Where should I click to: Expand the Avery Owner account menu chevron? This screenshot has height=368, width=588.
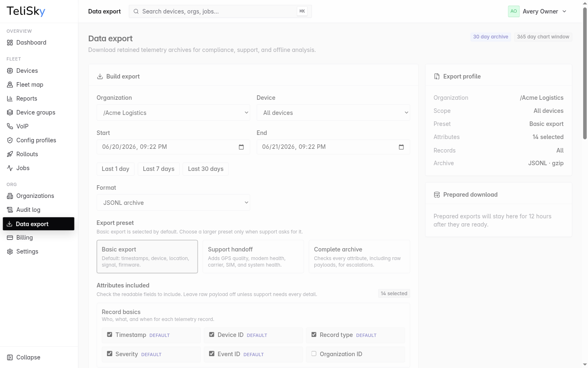[x=564, y=11]
